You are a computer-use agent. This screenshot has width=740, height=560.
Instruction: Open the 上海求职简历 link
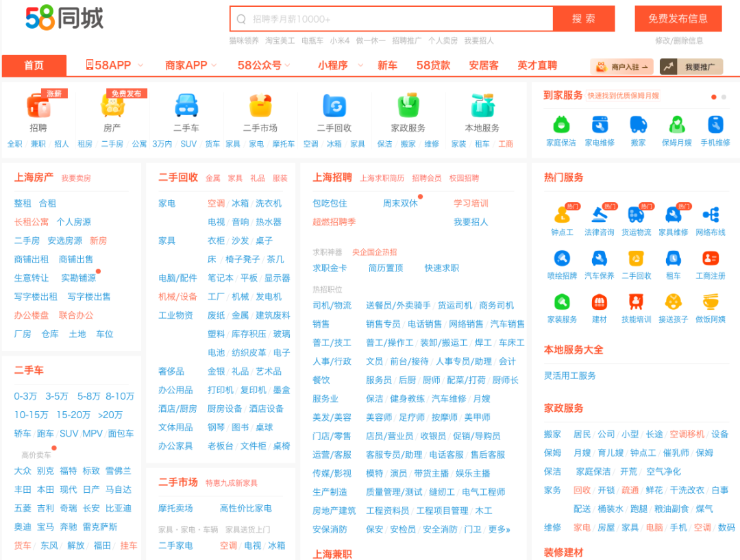pos(382,178)
